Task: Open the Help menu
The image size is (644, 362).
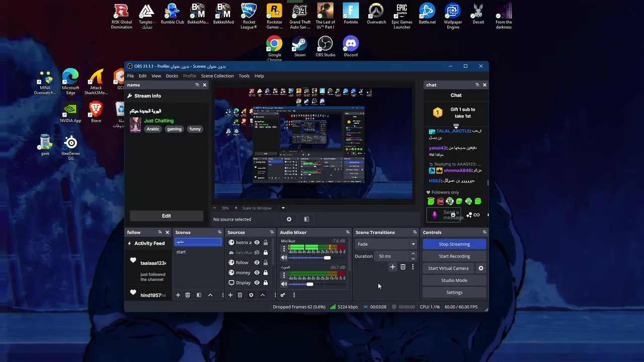Action: (259, 76)
